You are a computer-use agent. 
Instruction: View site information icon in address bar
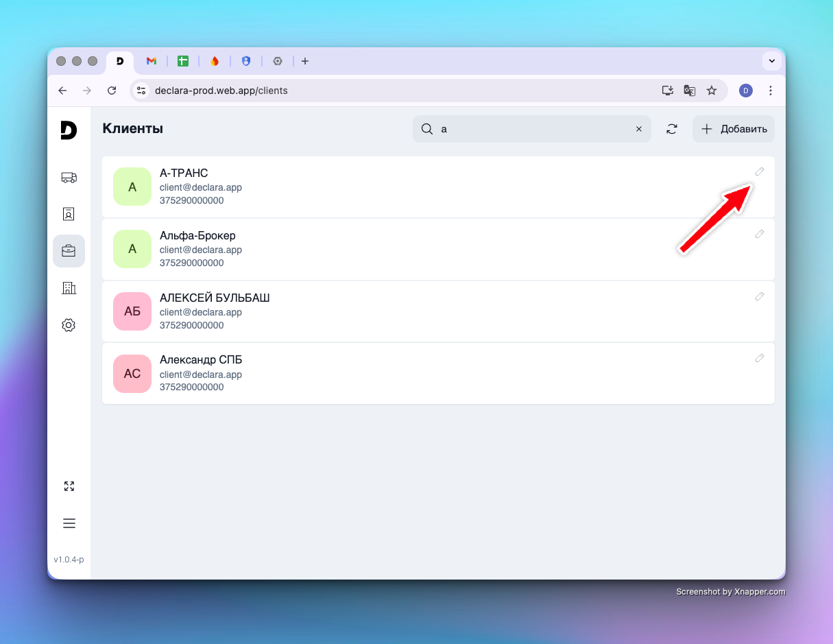141,91
